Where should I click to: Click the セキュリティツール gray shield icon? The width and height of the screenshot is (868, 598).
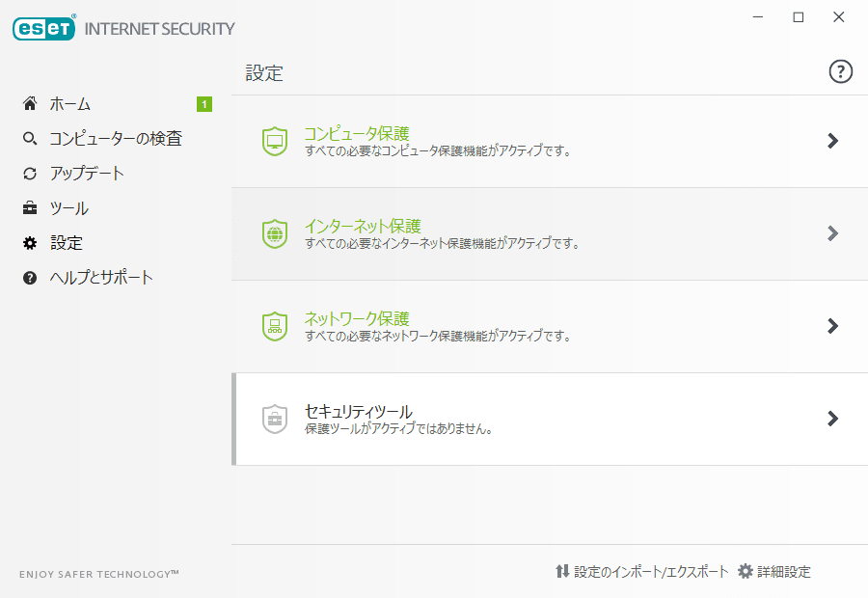pyautogui.click(x=275, y=419)
